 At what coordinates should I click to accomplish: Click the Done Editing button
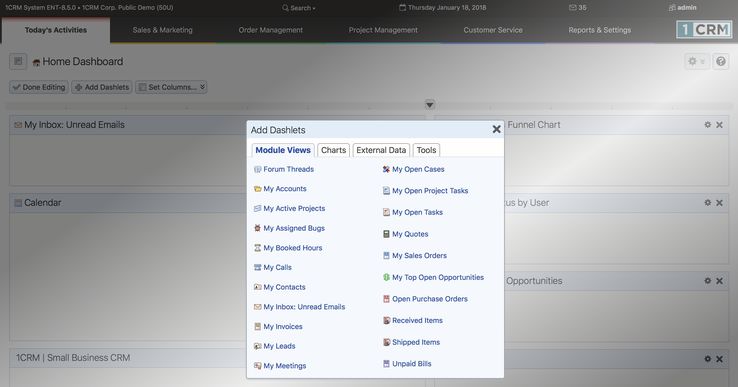click(x=39, y=87)
